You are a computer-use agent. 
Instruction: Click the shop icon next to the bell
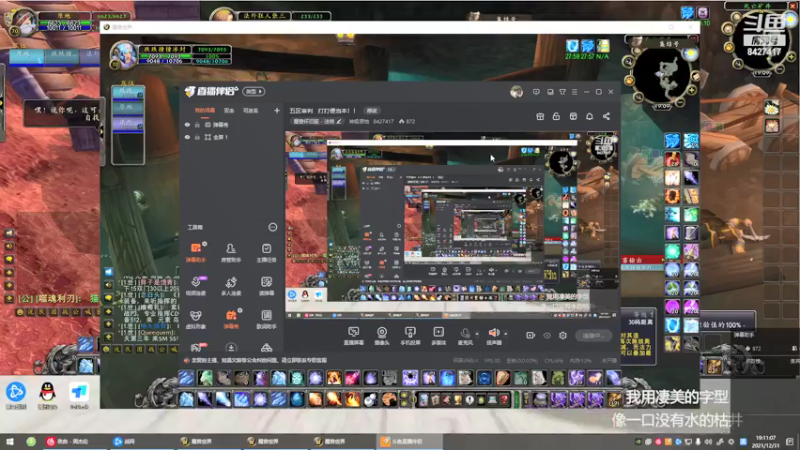pos(573,116)
